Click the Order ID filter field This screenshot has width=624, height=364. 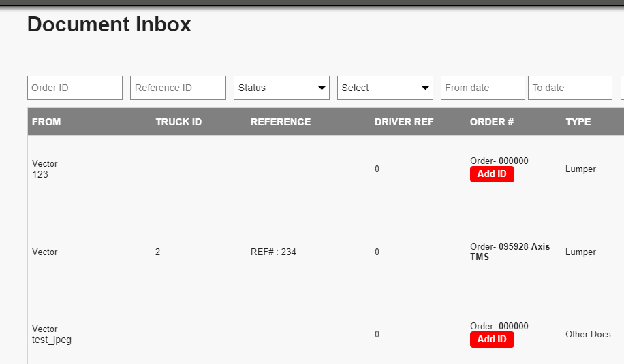click(x=75, y=88)
